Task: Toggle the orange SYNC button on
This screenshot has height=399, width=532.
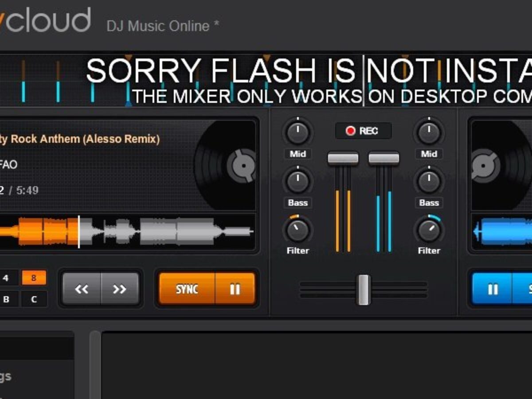Action: [x=187, y=289]
